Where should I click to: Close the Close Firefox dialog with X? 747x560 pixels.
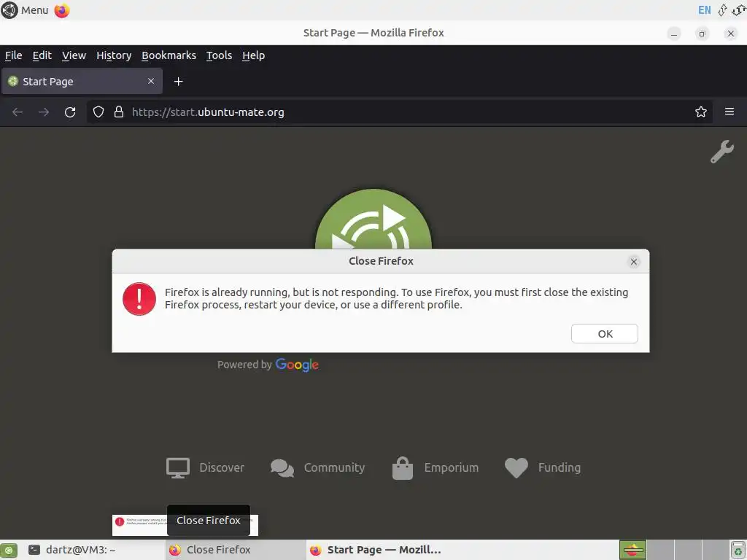[x=634, y=262]
